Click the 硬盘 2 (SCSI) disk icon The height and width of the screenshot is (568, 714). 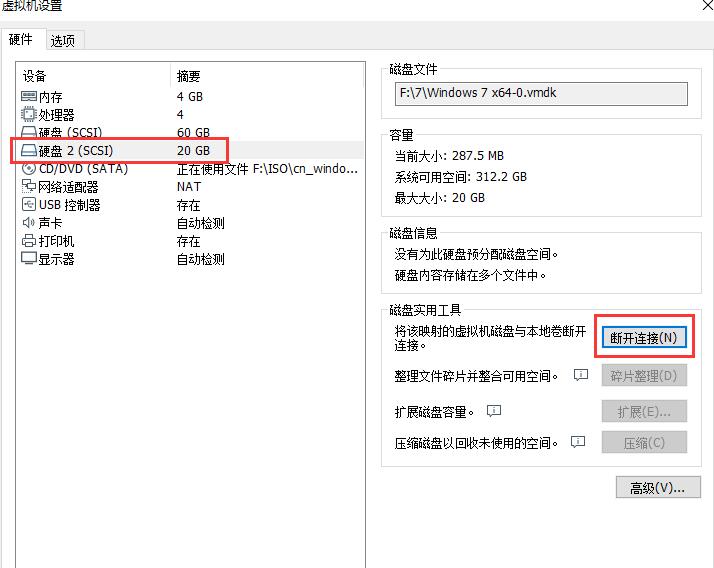pos(29,150)
